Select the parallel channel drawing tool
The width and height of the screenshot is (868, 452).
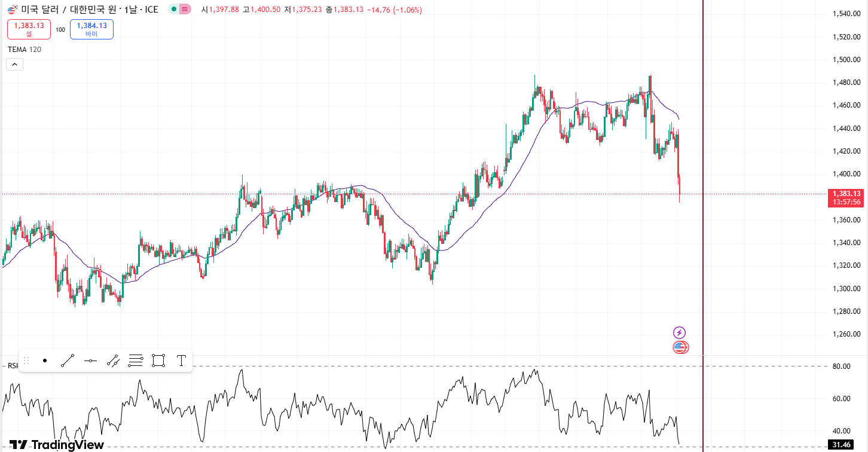[113, 361]
